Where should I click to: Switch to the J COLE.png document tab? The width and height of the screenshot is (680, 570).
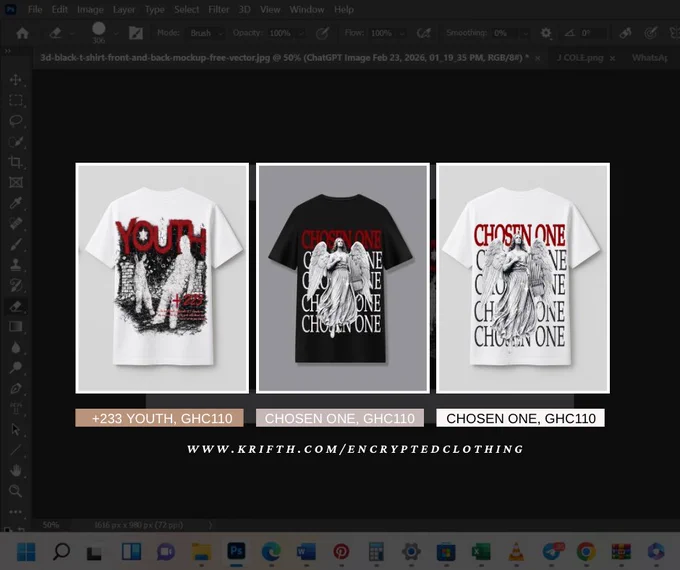coord(580,58)
